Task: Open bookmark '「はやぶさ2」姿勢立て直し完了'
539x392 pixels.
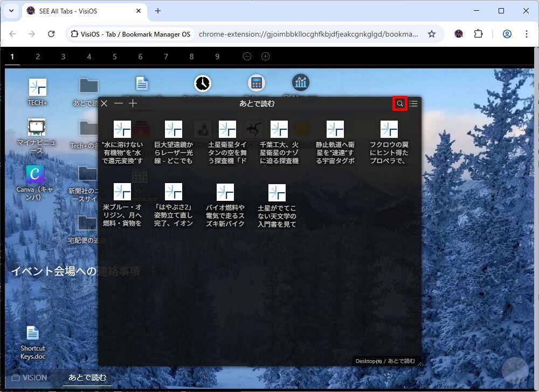Action: (174, 205)
